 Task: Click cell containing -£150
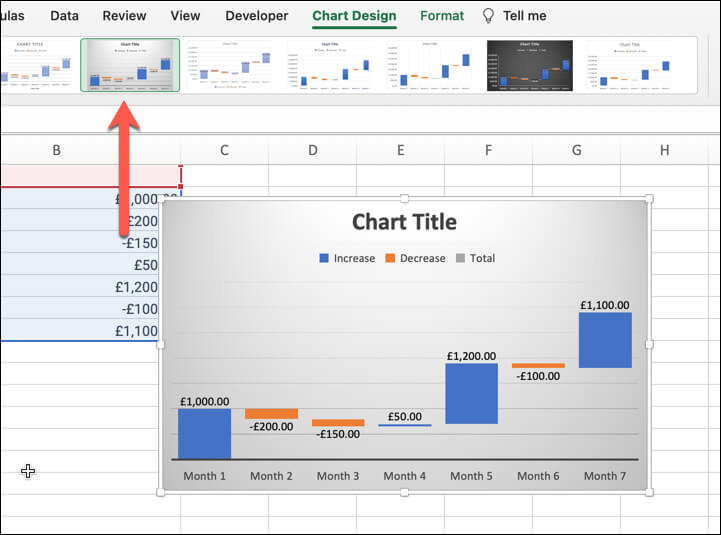[x=80, y=242]
